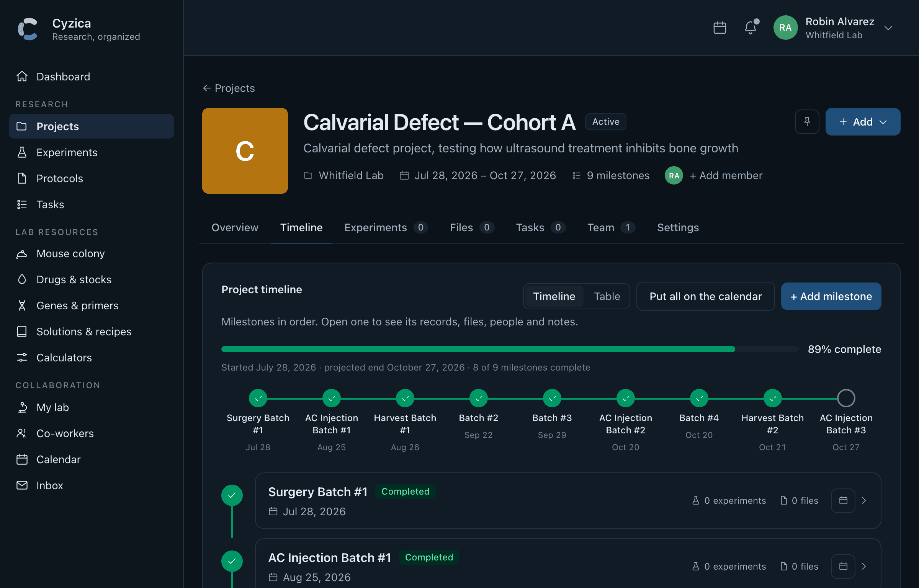Add Surgery Batch #1 to calendar icon
Screen dimensions: 919x588
(843, 500)
